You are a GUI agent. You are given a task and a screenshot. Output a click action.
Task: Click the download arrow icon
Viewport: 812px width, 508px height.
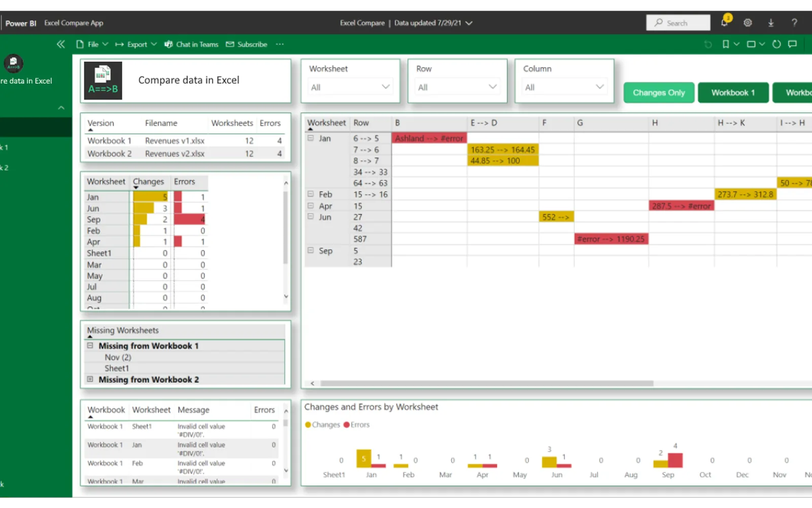click(771, 22)
